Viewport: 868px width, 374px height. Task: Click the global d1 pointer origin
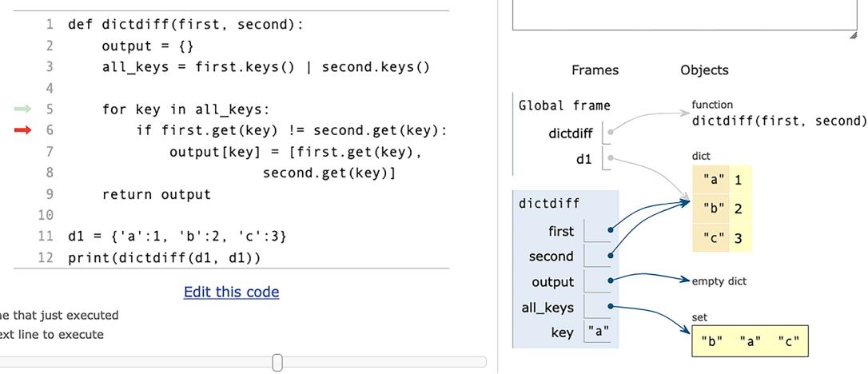pyautogui.click(x=610, y=158)
